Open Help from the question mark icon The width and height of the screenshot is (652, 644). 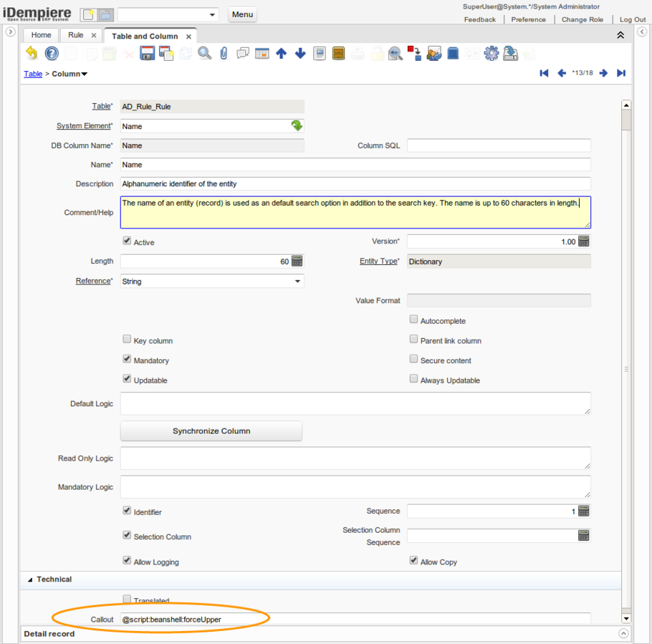[x=52, y=53]
